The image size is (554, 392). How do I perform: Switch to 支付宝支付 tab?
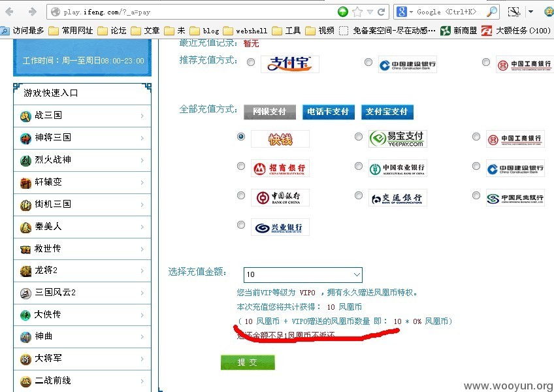point(387,112)
